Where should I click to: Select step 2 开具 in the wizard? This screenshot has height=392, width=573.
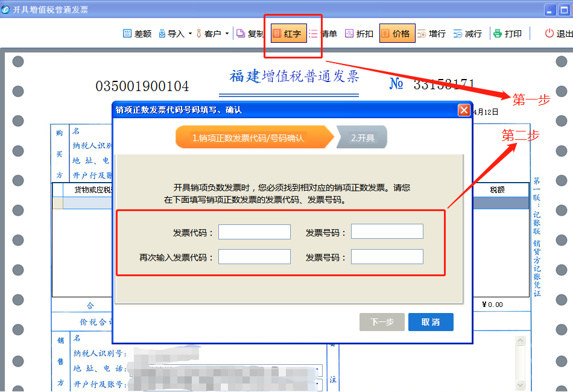[363, 138]
